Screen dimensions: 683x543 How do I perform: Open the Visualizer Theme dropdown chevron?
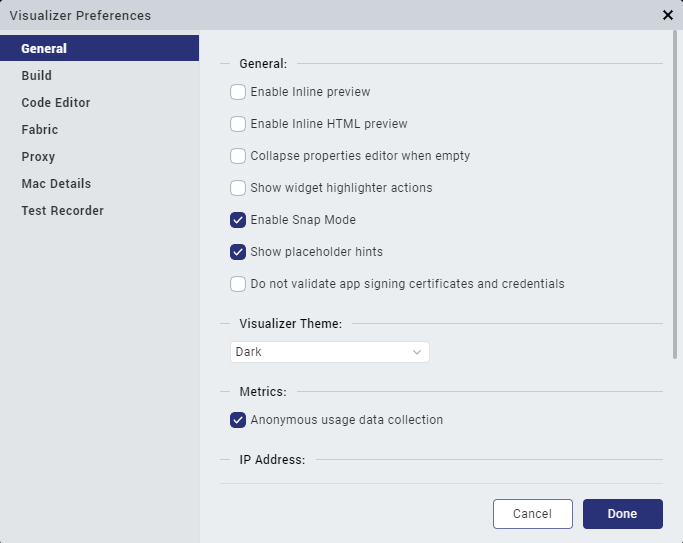coord(417,352)
